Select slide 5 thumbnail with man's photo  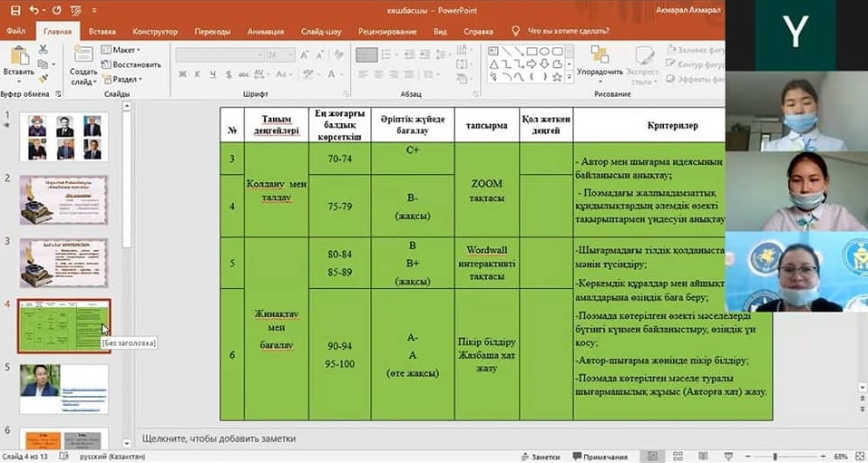pyautogui.click(x=64, y=387)
